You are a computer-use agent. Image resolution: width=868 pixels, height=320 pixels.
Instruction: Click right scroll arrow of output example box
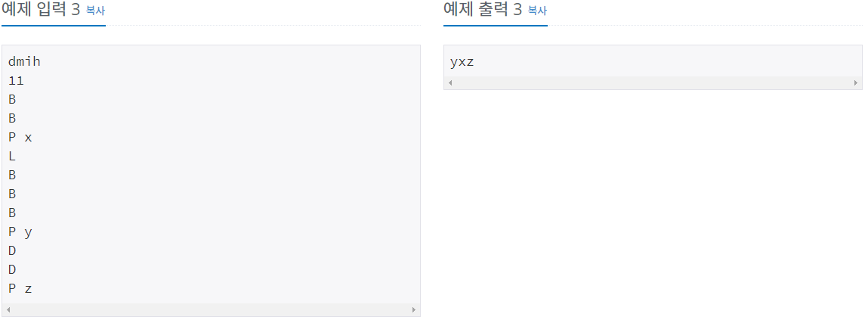point(855,82)
